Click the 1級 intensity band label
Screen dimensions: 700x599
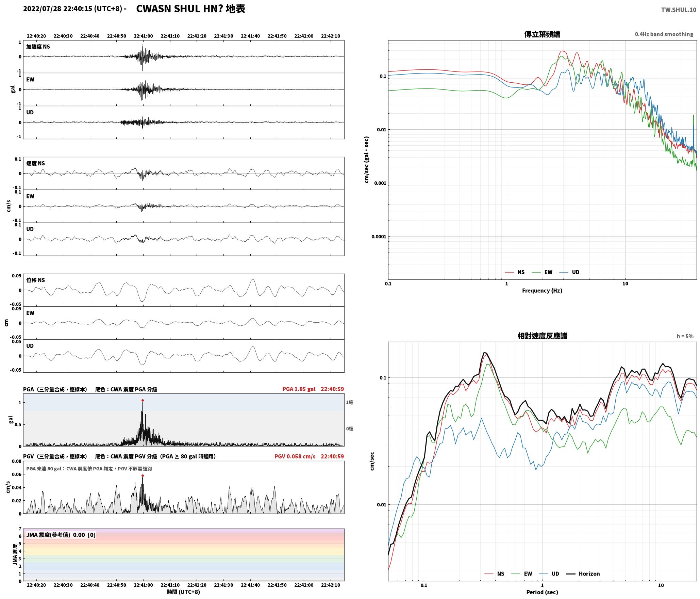(350, 402)
